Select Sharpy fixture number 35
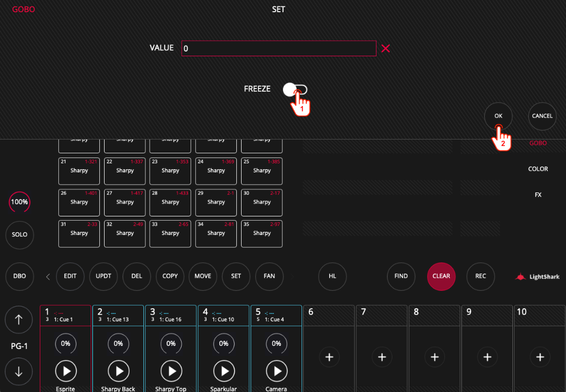 (262, 234)
